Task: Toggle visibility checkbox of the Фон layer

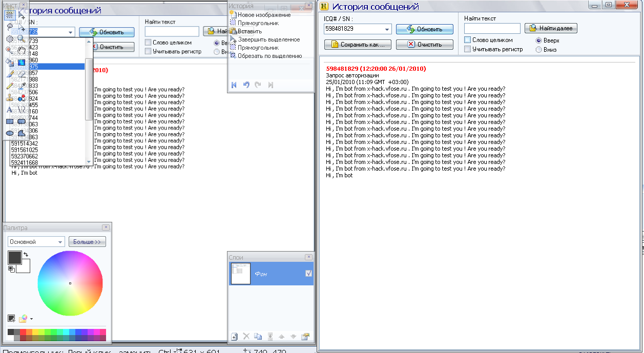Action: [x=308, y=274]
